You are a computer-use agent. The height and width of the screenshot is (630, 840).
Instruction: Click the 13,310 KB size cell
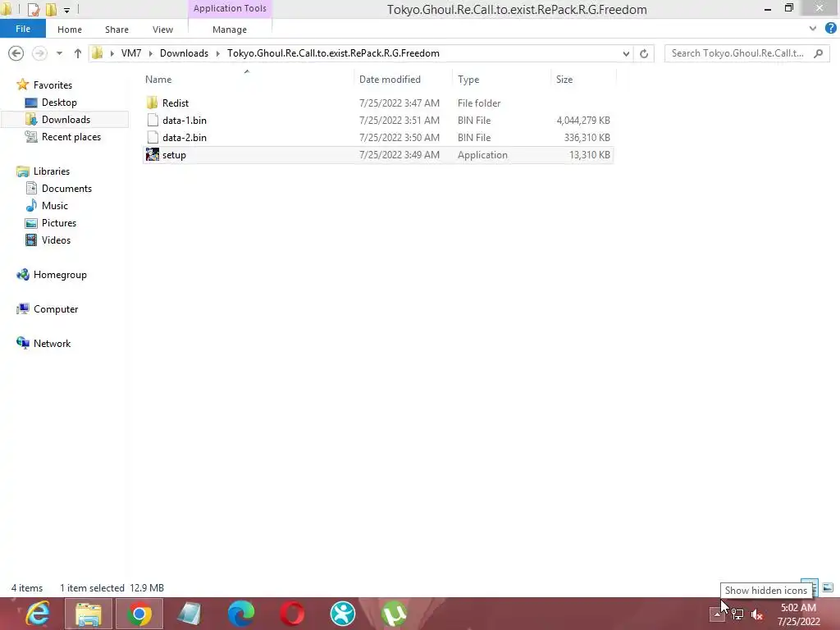pos(589,155)
